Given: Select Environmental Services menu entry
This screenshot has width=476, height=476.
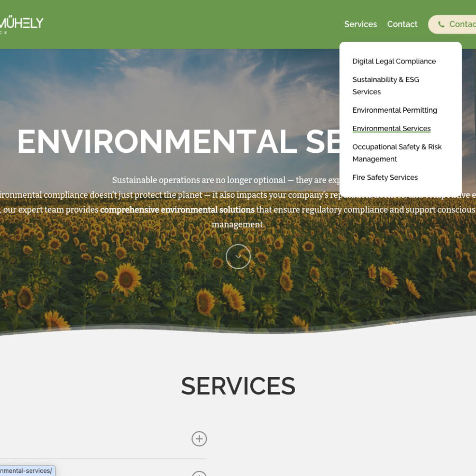Looking at the screenshot, I should click(391, 129).
